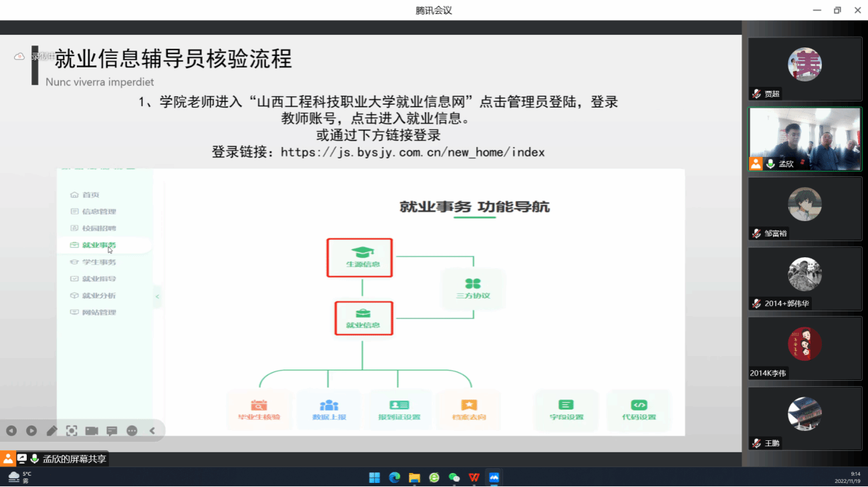Screen dimensions: 868x487
Task: Open WeChat from the taskbar
Action: (454, 478)
